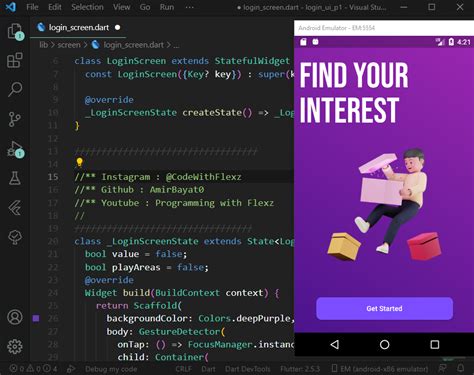Click 'class LoginScreen extends StatefulWidget' line
The height and width of the screenshot is (375, 474).
pyautogui.click(x=182, y=61)
